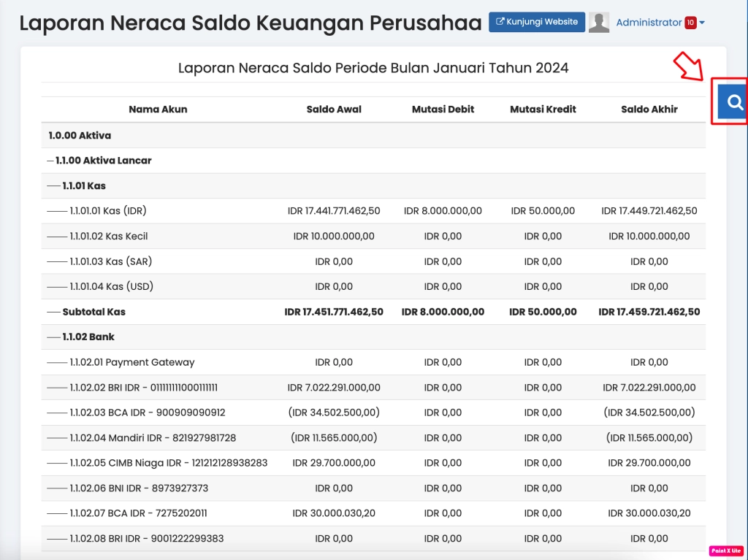The image size is (748, 560).
Task: Select the 1.1.01.02 Kas Kecil account
Action: coord(108,237)
